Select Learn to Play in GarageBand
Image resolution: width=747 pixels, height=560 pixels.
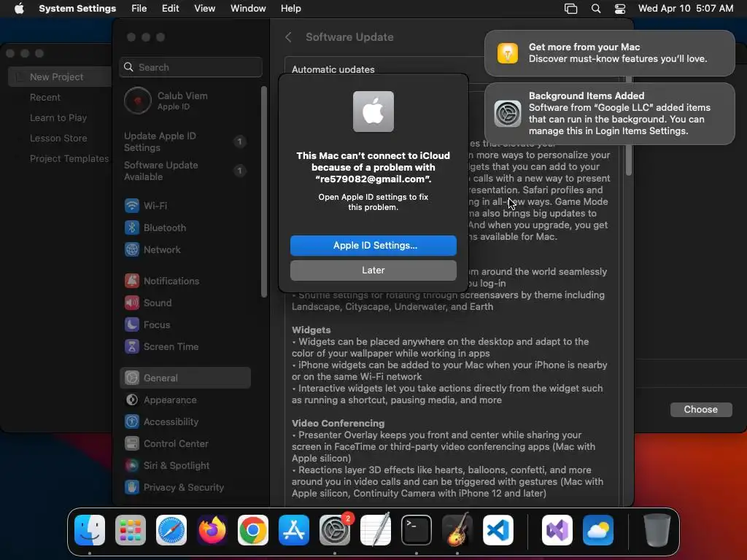[58, 117]
